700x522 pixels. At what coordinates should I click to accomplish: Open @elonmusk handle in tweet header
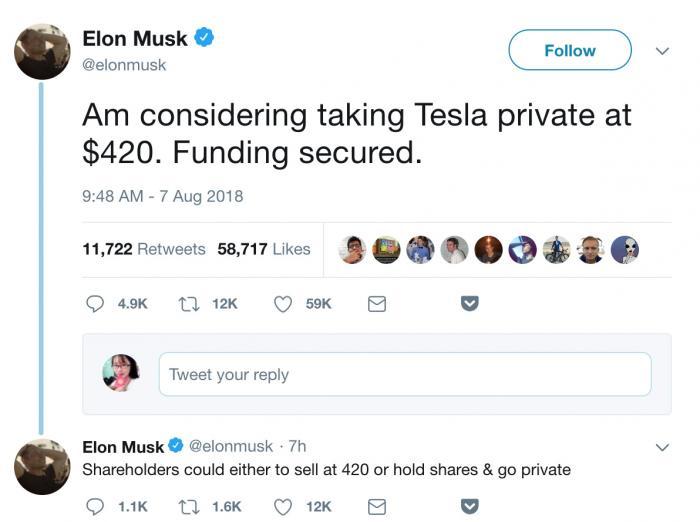click(124, 65)
